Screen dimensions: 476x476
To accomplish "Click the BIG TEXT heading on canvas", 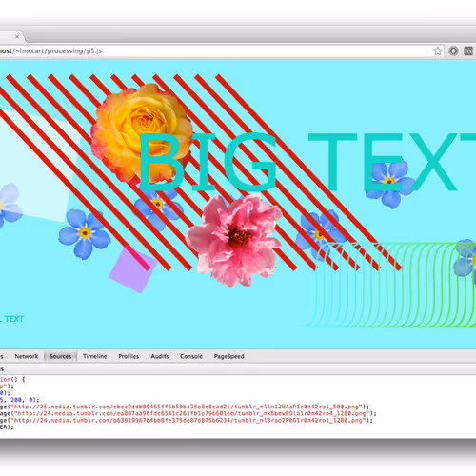I will tap(307, 162).
